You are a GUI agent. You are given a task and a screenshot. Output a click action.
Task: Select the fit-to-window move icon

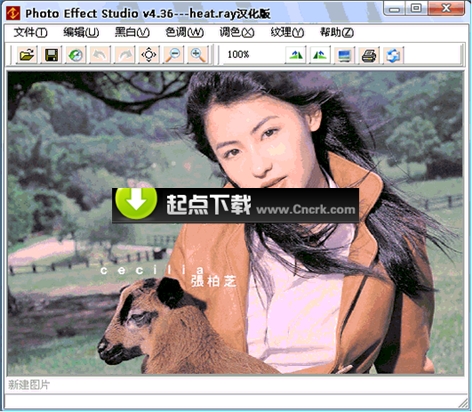click(149, 55)
